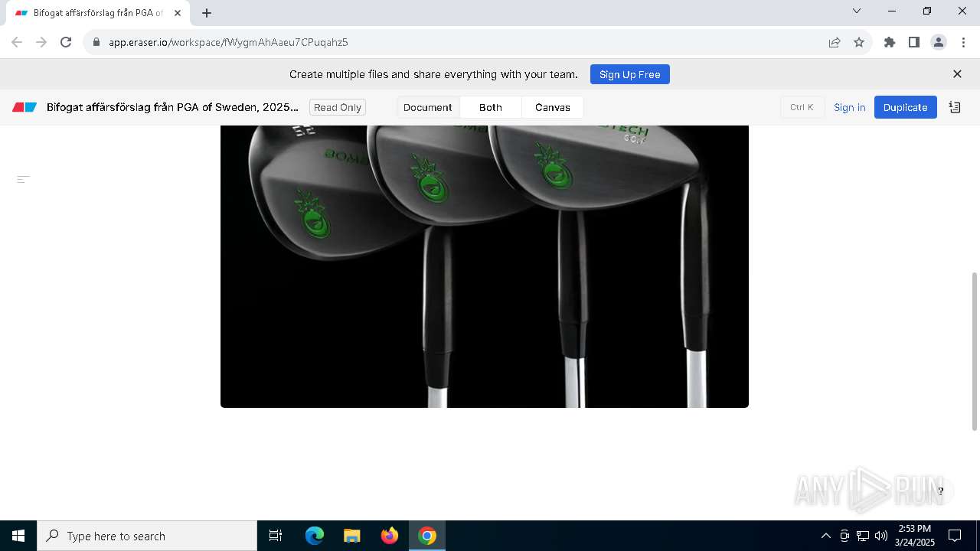Show hidden tray icons chevron
The image size is (980, 551).
tap(826, 536)
